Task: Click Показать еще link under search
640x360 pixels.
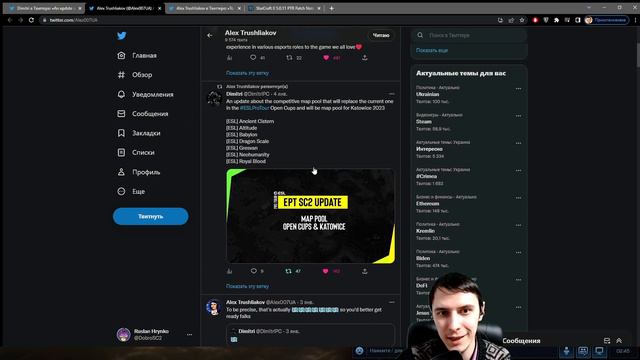Action: pyautogui.click(x=432, y=50)
